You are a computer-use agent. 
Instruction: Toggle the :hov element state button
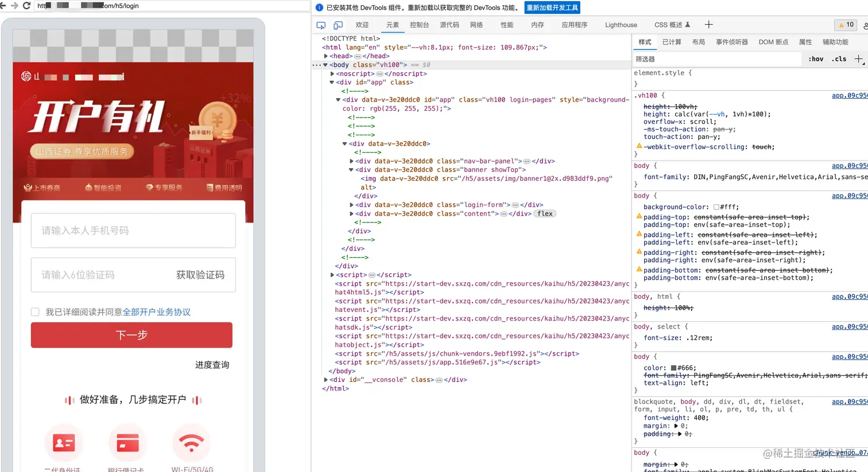tap(816, 59)
